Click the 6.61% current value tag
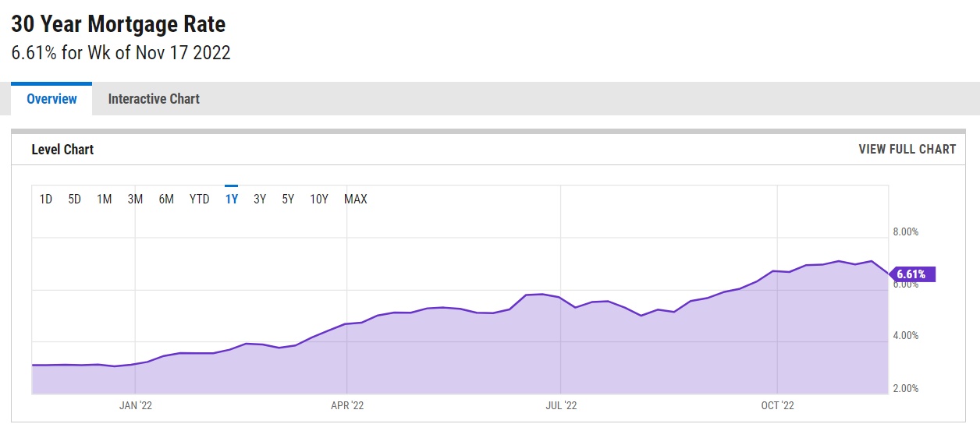The image size is (980, 431). point(911,274)
